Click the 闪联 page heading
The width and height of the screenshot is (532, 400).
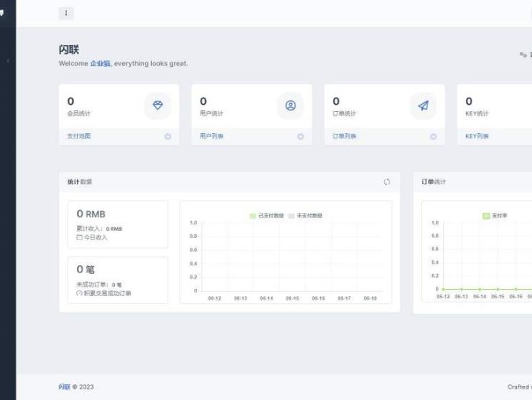68,50
